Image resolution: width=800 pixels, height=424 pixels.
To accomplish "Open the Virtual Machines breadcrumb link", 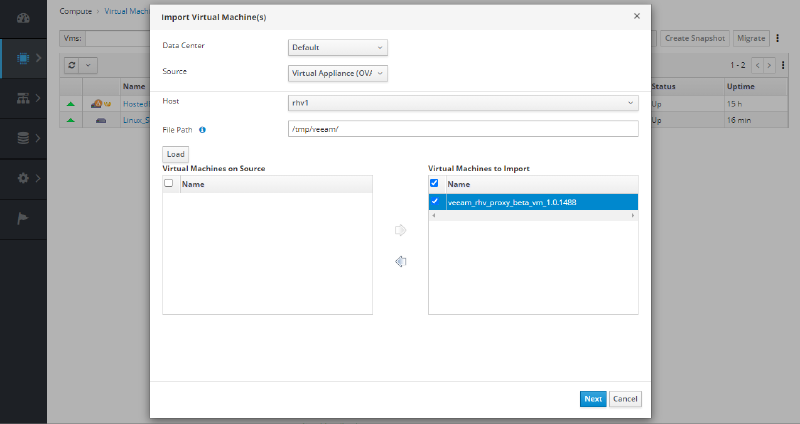I will [x=127, y=11].
